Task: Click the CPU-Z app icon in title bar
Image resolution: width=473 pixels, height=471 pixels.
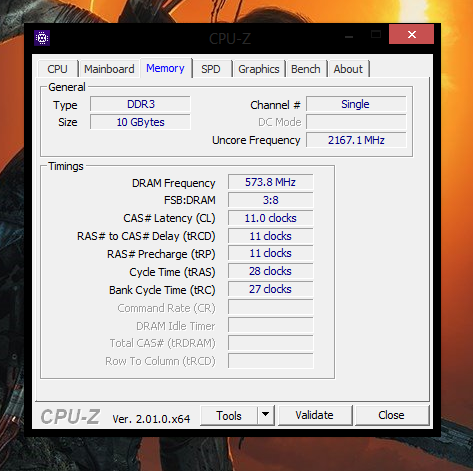Action: pos(42,38)
